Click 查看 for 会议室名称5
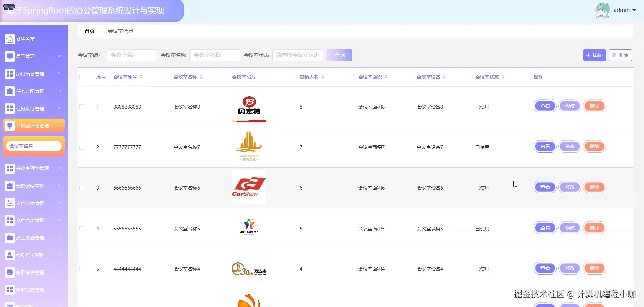Screen dimensions: 644x307 545,228
